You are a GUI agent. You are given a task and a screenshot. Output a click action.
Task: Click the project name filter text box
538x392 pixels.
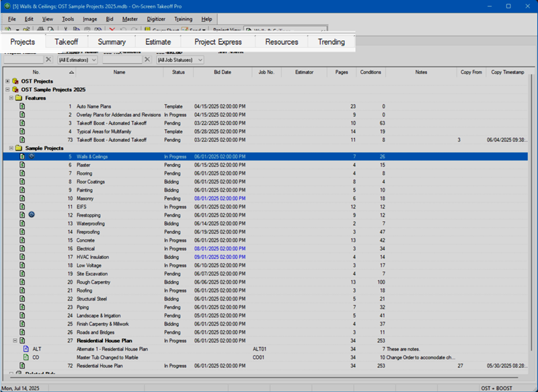24,60
